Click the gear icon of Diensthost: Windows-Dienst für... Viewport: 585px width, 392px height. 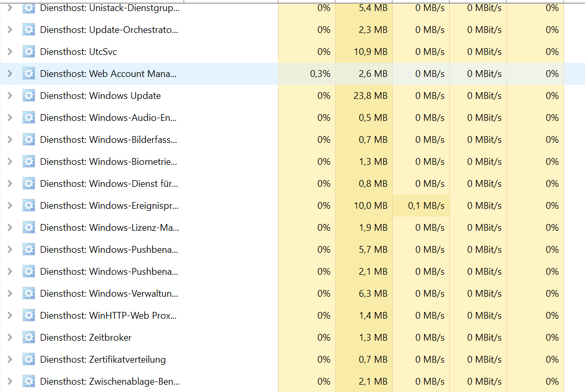29,184
